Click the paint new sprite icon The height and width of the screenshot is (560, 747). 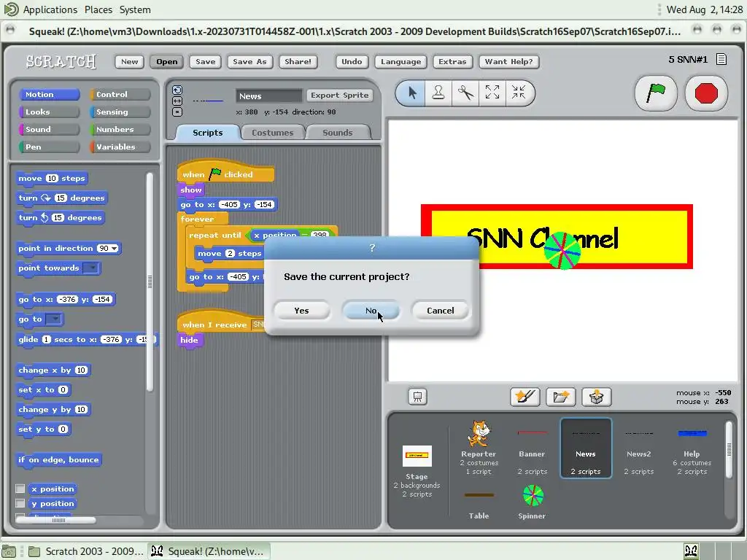click(x=525, y=397)
